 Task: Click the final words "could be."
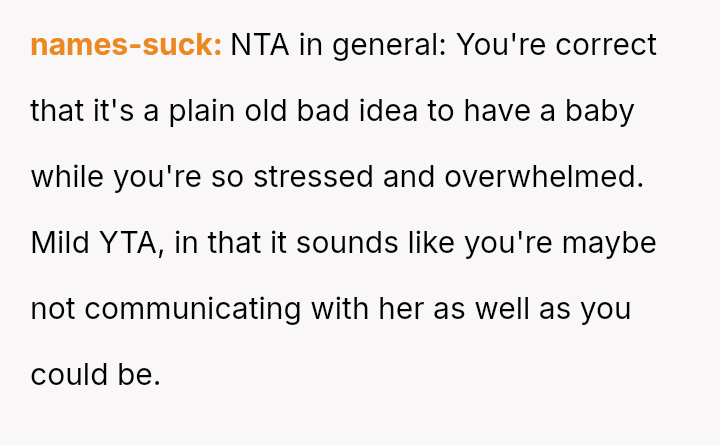(x=96, y=374)
